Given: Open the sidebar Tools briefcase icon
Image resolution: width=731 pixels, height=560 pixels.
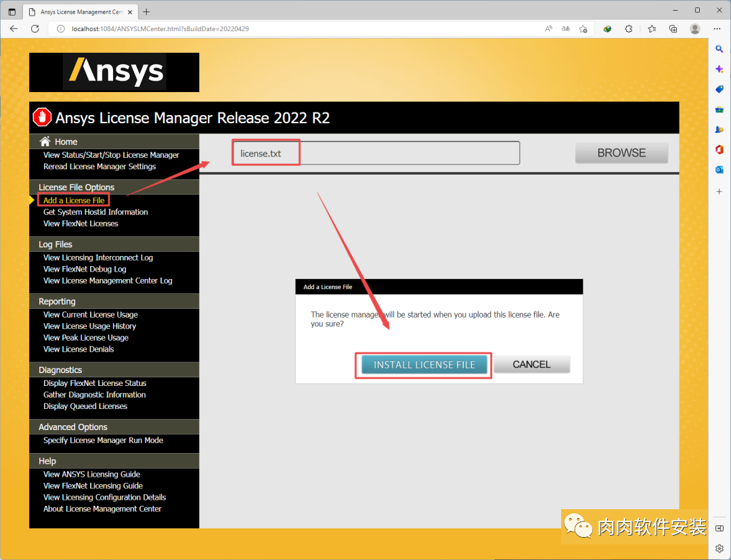Looking at the screenshot, I should pyautogui.click(x=719, y=110).
